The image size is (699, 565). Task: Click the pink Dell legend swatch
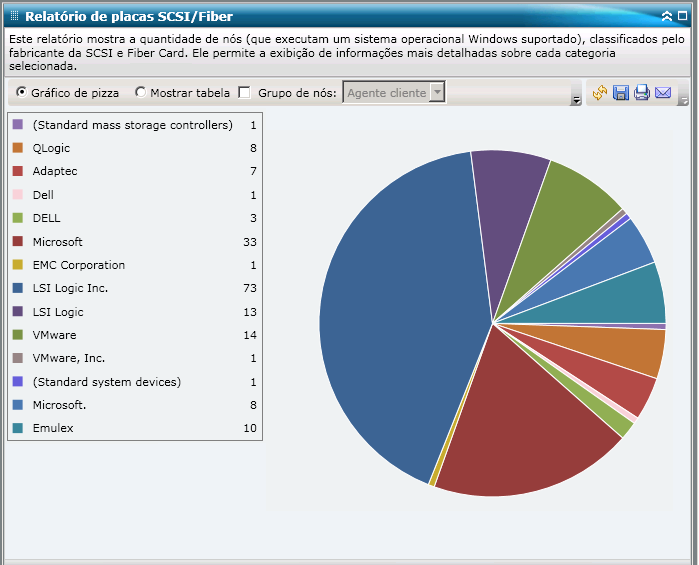(17, 194)
